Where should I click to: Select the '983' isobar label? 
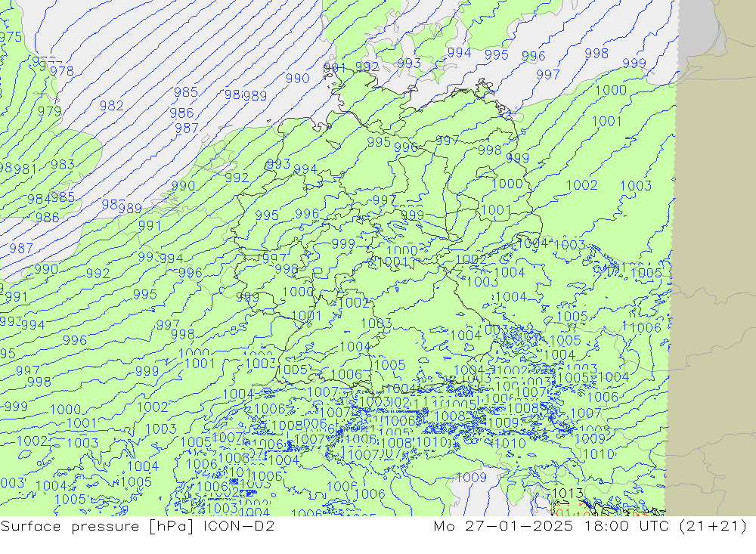tap(63, 165)
